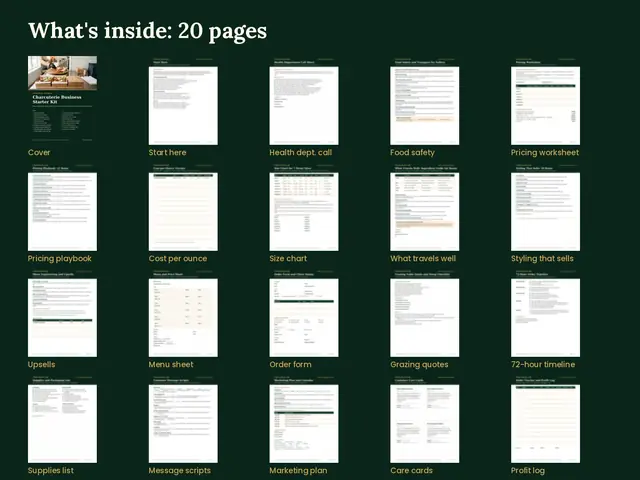Select the Marketing plan page thumbnail

[304, 419]
